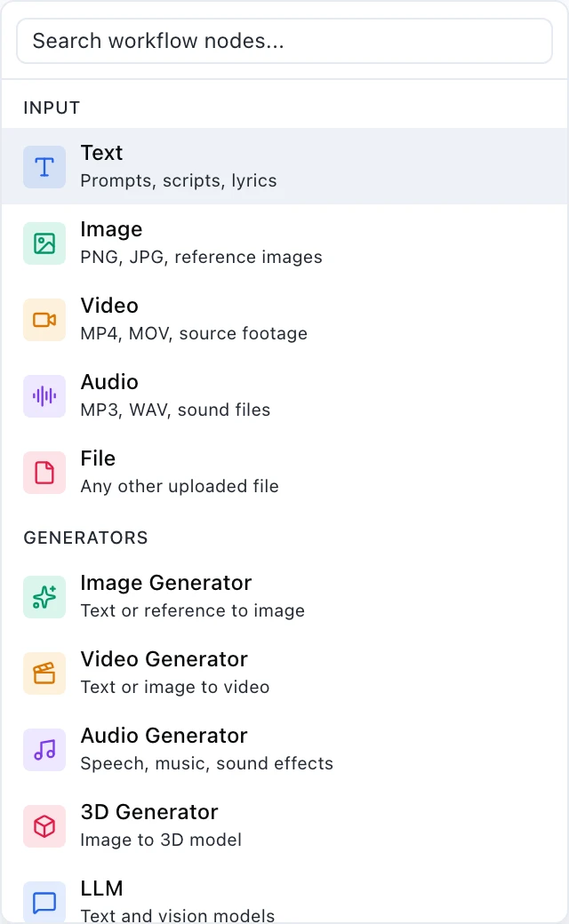Click 'Any other uploaded file' text
Image resolution: width=569 pixels, height=924 pixels.
click(x=180, y=486)
